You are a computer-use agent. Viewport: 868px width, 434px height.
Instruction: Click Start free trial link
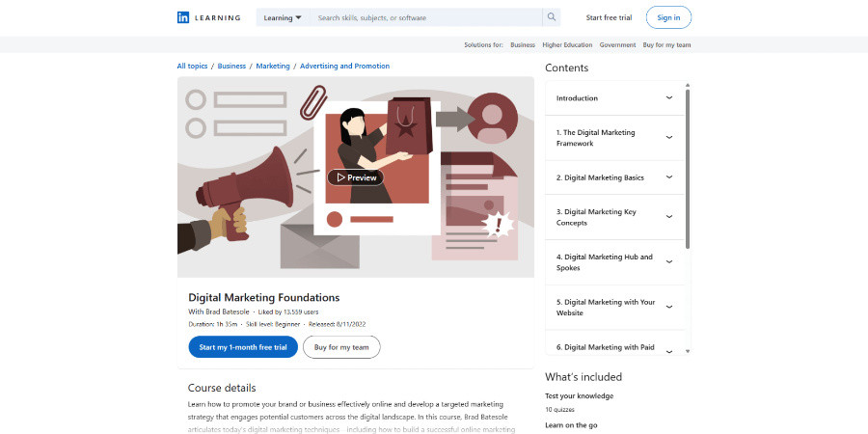609,17
